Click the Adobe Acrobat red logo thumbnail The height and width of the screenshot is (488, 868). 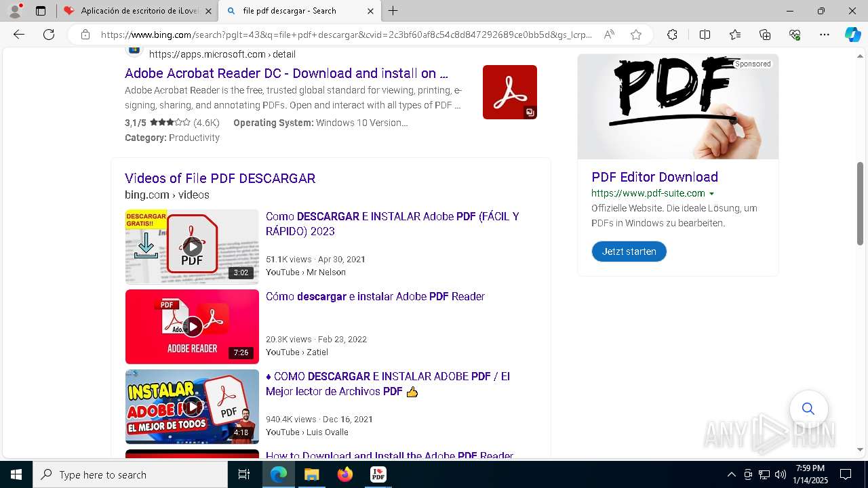click(x=510, y=92)
